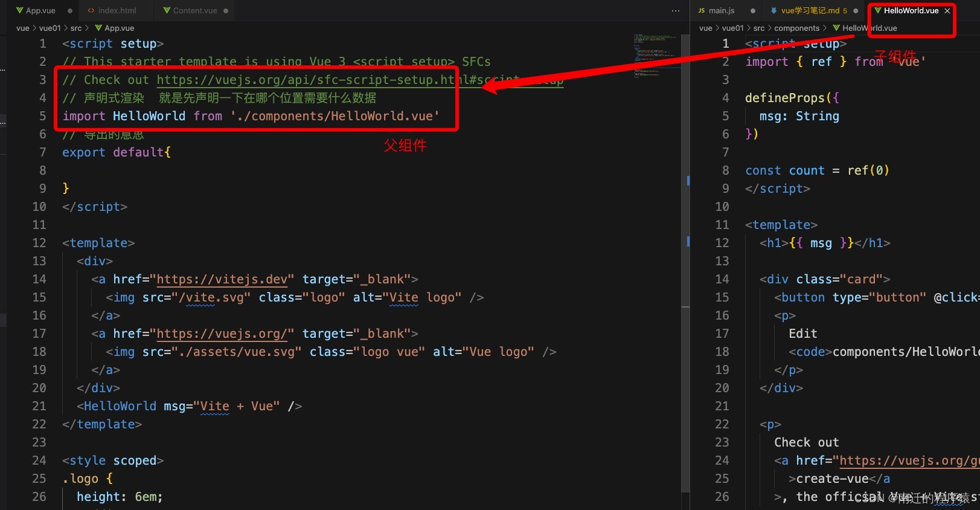The height and width of the screenshot is (510, 980).
Task: Click '<div class="card">' in HelloWorld.vue
Action: click(x=825, y=279)
